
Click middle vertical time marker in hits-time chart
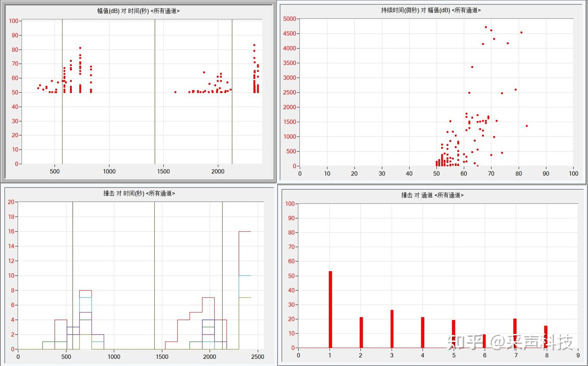154,275
